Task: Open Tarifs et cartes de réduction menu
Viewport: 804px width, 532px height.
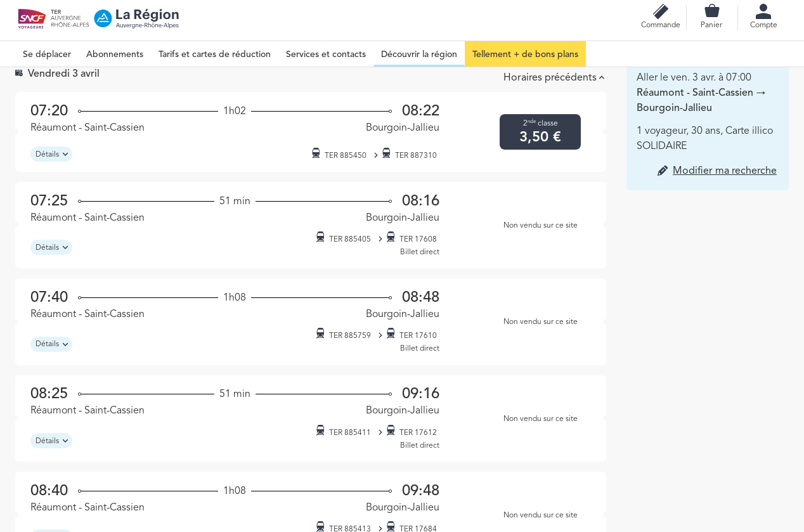Action: [214, 54]
